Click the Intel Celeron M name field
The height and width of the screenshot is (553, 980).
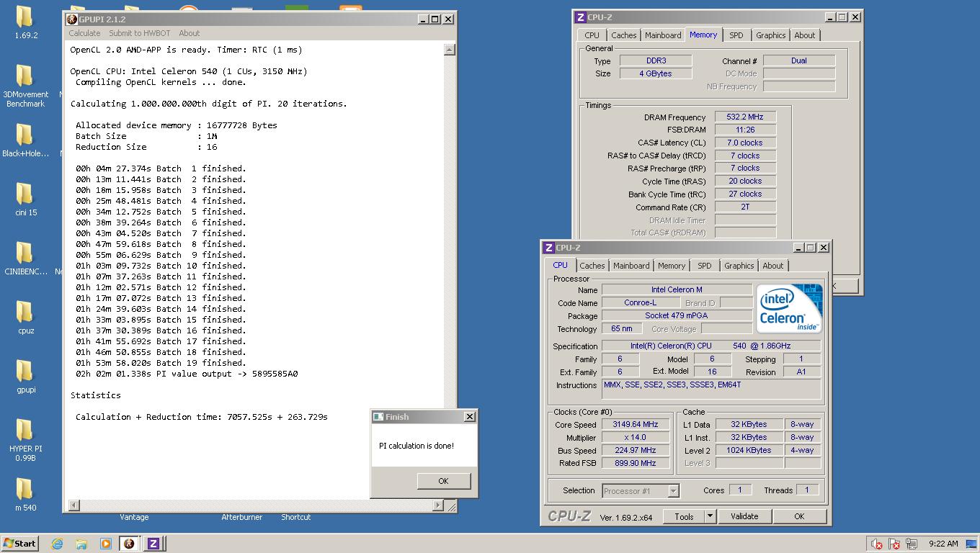point(677,289)
